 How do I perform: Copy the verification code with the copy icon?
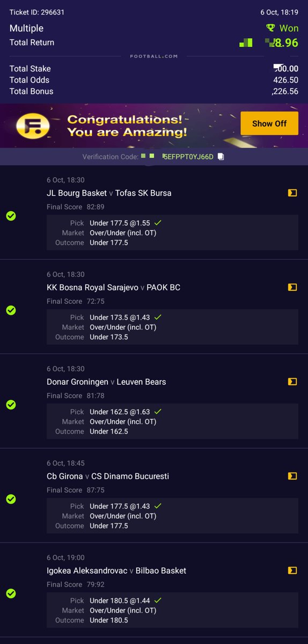[221, 157]
